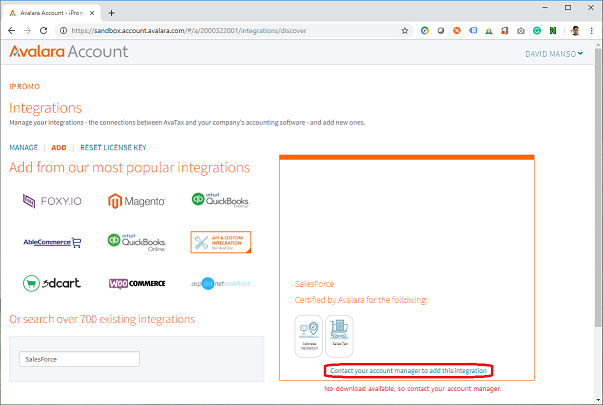
Task: Click the orange round extension icon
Action: pos(456,31)
